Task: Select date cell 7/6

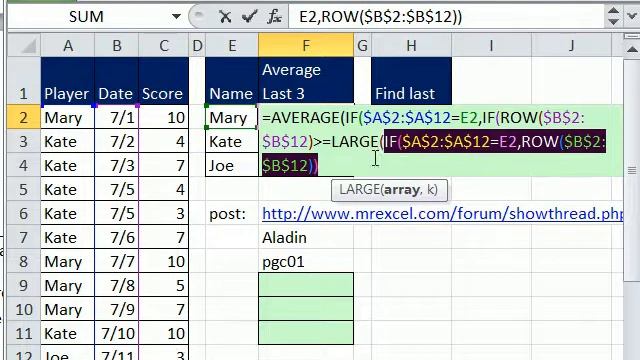Action: tap(117, 238)
